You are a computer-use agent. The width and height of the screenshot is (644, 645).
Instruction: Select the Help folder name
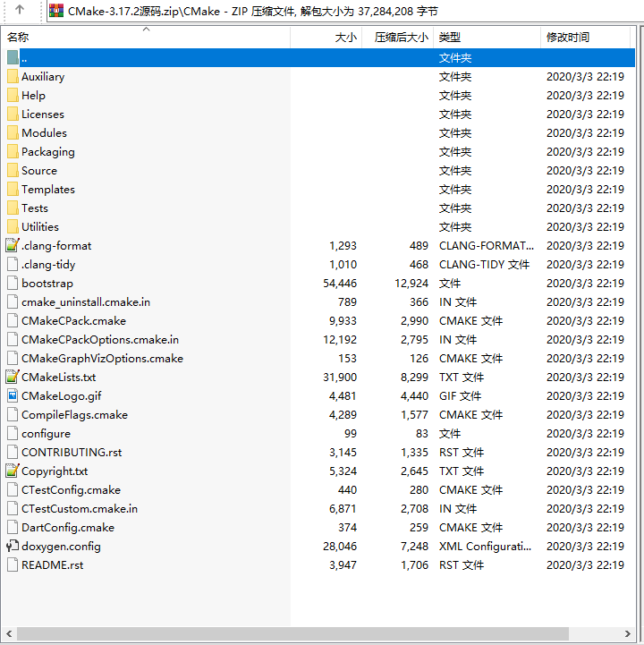coord(33,96)
